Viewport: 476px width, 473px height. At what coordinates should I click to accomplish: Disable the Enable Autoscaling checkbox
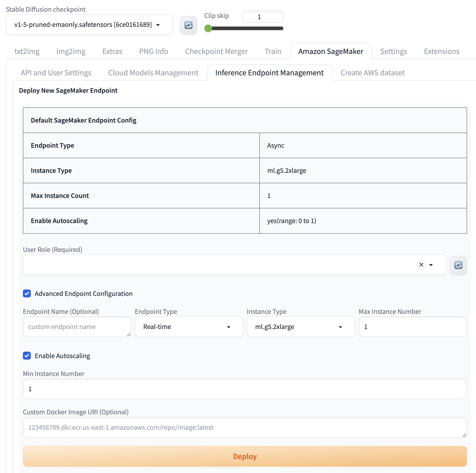click(27, 356)
